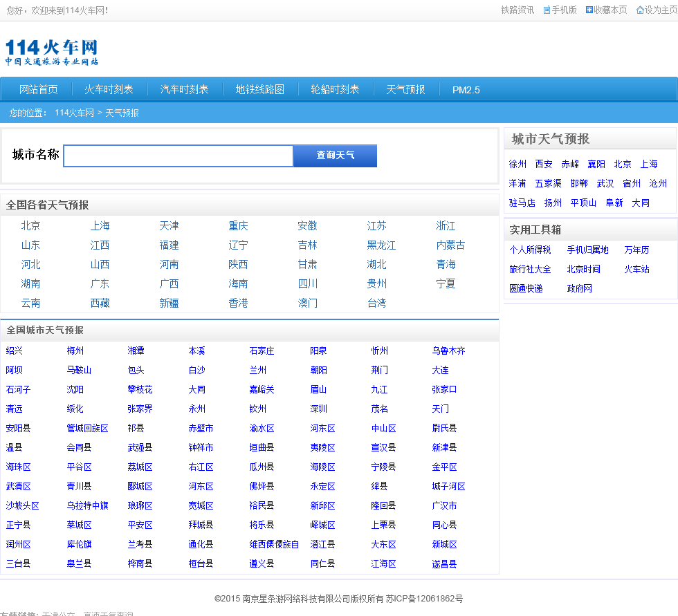Open the 天气预报 nav item
The image size is (678, 616).
[x=405, y=89]
